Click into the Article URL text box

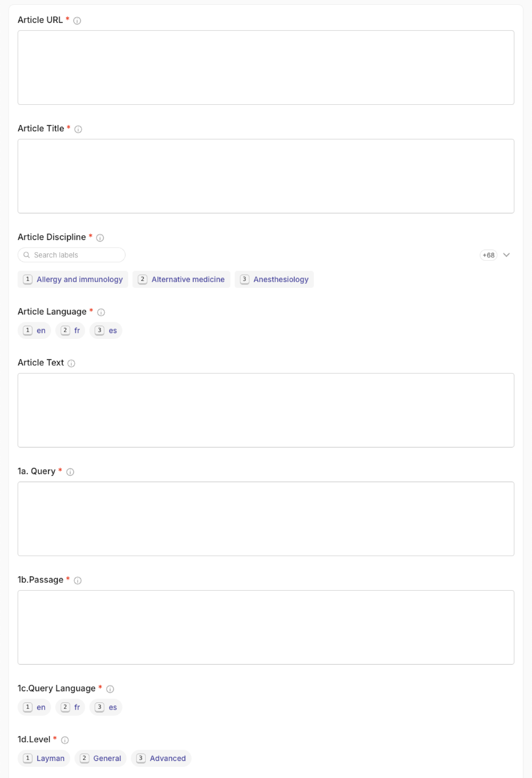coord(266,67)
